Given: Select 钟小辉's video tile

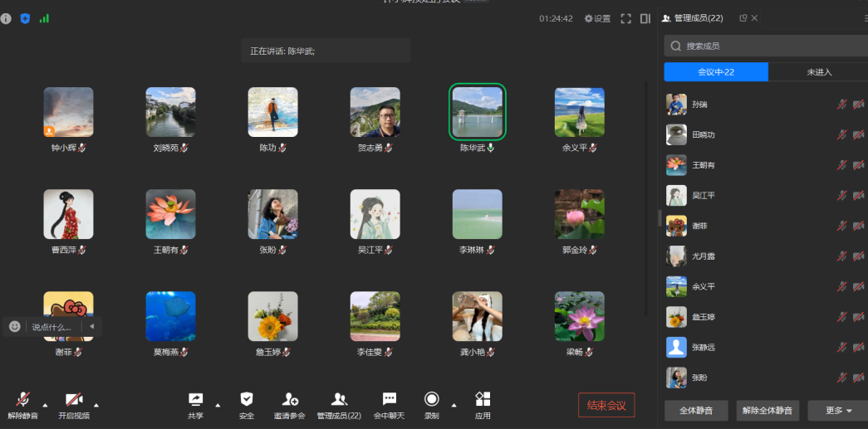Looking at the screenshot, I should pos(69,112).
